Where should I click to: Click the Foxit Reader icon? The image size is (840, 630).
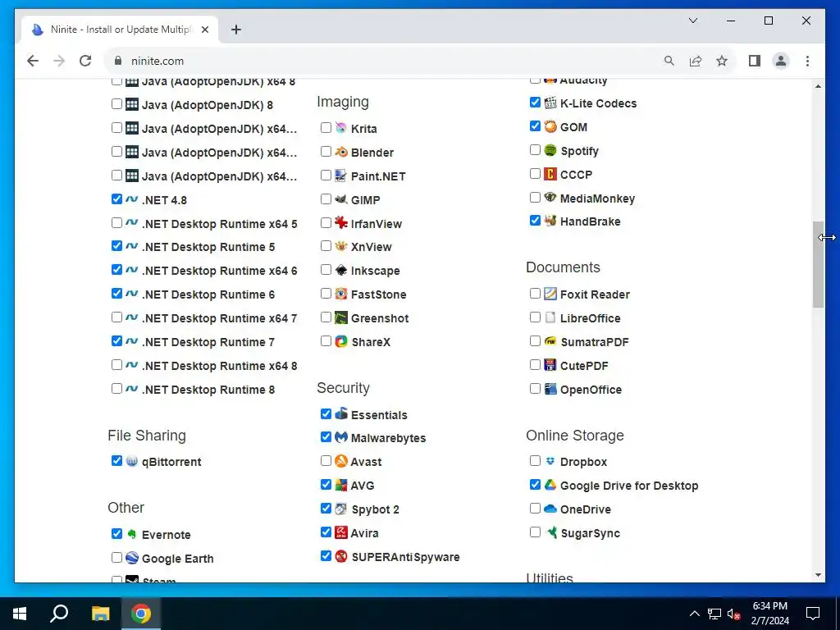point(550,294)
